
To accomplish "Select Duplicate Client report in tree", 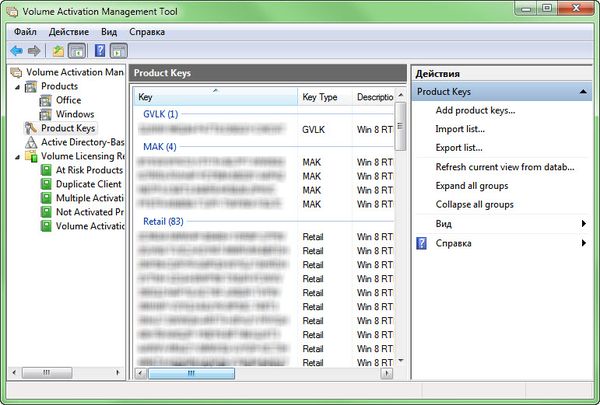I will click(88, 184).
